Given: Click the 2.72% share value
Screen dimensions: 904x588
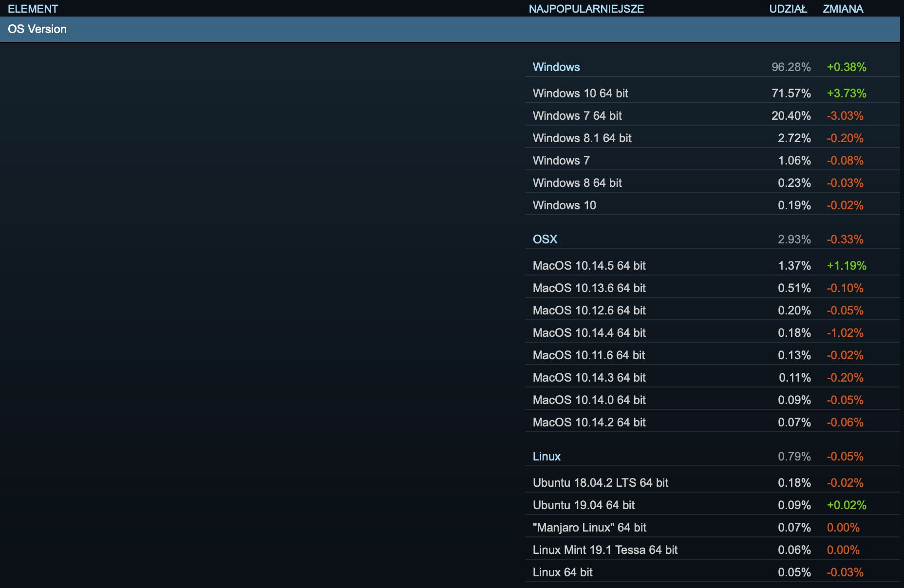Looking at the screenshot, I should 794,138.
